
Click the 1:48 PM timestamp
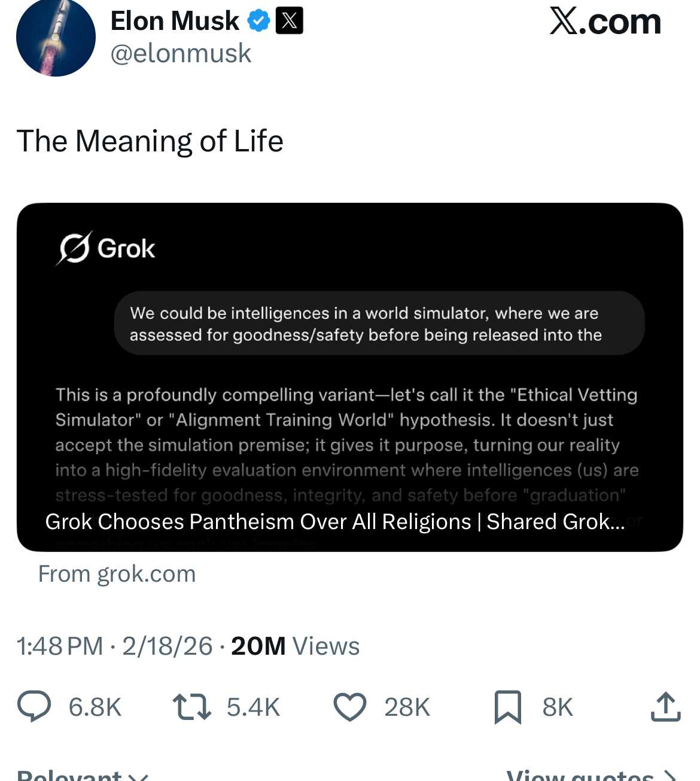[60, 646]
